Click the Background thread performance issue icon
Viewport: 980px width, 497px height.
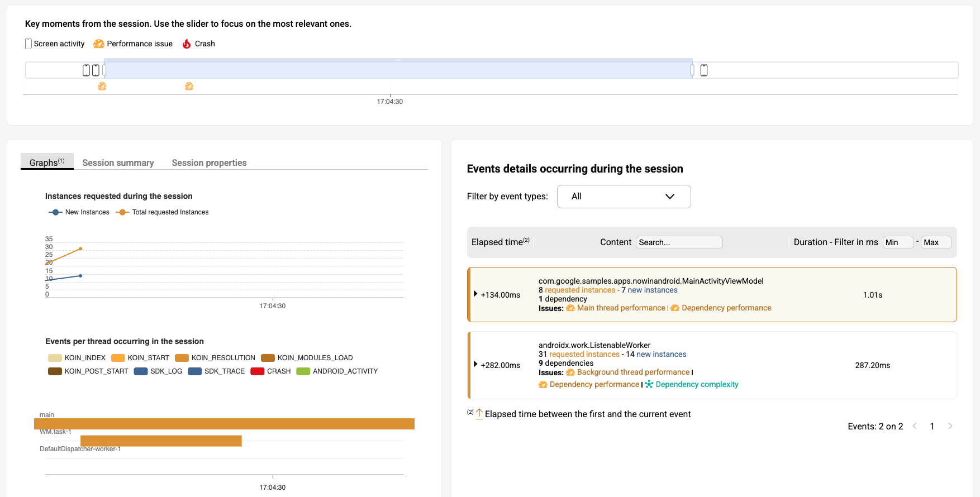tap(570, 372)
